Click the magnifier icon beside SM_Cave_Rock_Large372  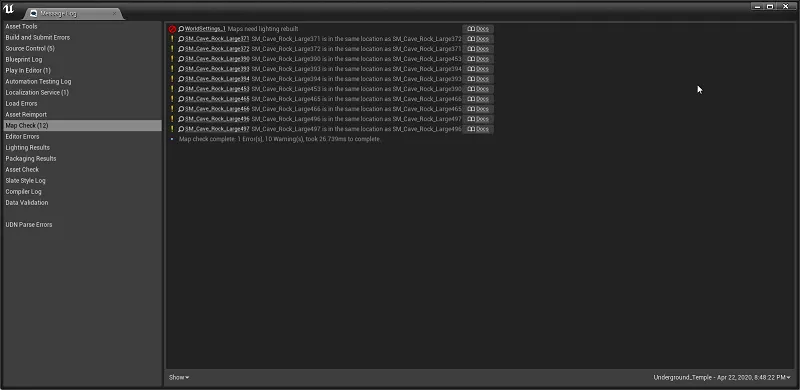point(181,49)
